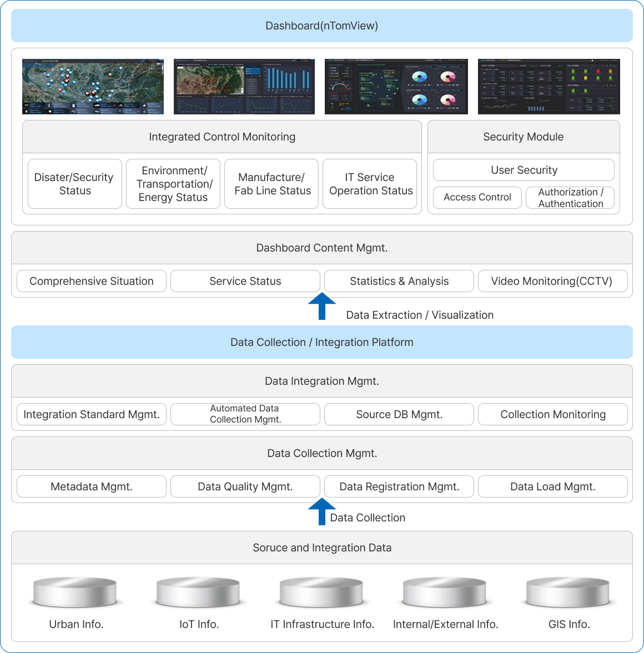Open the bar chart dashboard thumbnail

244,87
